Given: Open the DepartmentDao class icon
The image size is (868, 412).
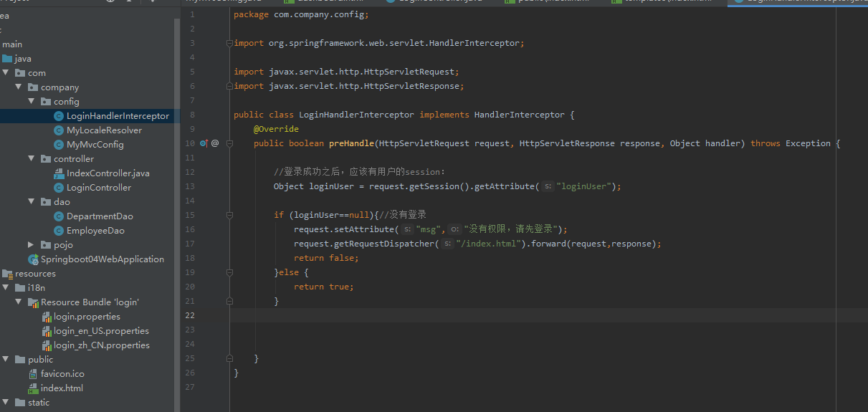Looking at the screenshot, I should pyautogui.click(x=59, y=216).
